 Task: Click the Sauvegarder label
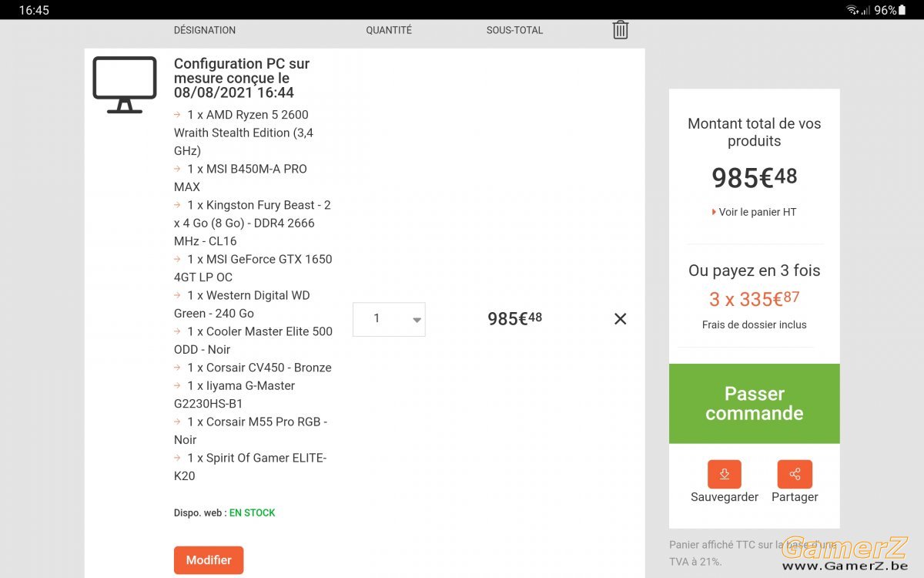tap(725, 497)
